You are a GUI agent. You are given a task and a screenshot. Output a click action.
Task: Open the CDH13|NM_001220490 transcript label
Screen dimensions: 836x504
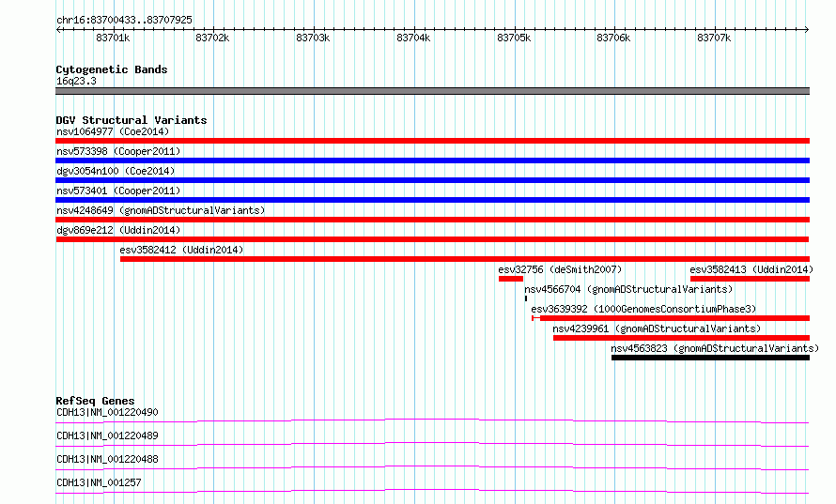(107, 412)
